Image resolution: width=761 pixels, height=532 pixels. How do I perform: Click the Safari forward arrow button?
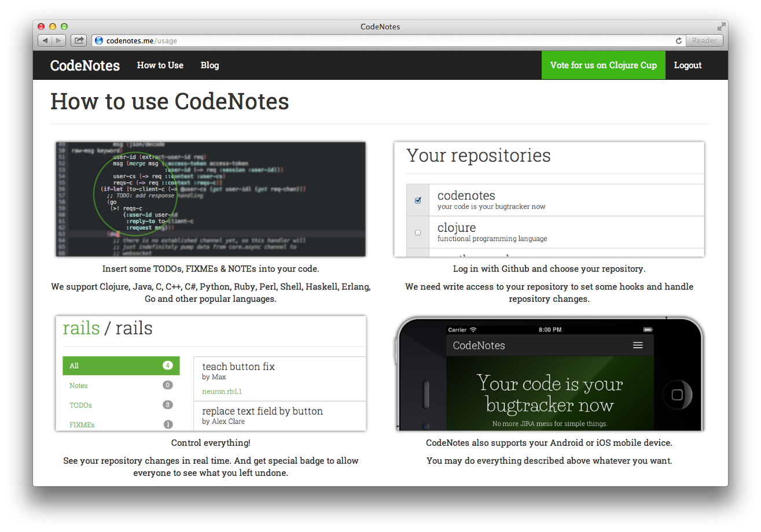click(59, 40)
